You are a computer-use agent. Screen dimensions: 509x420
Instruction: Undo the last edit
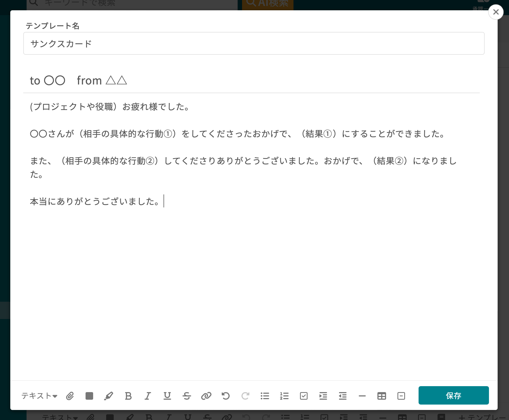click(226, 396)
